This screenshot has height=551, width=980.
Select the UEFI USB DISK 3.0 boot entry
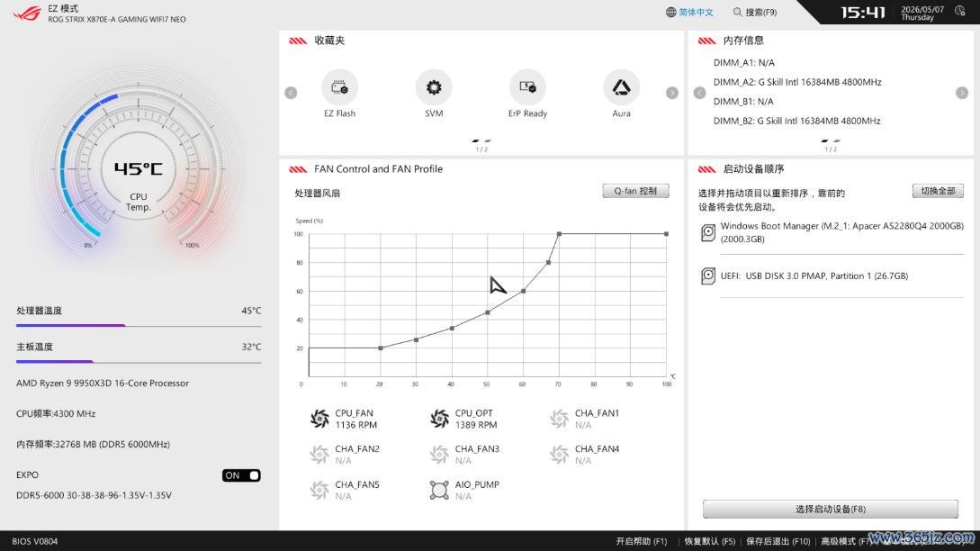(832, 275)
